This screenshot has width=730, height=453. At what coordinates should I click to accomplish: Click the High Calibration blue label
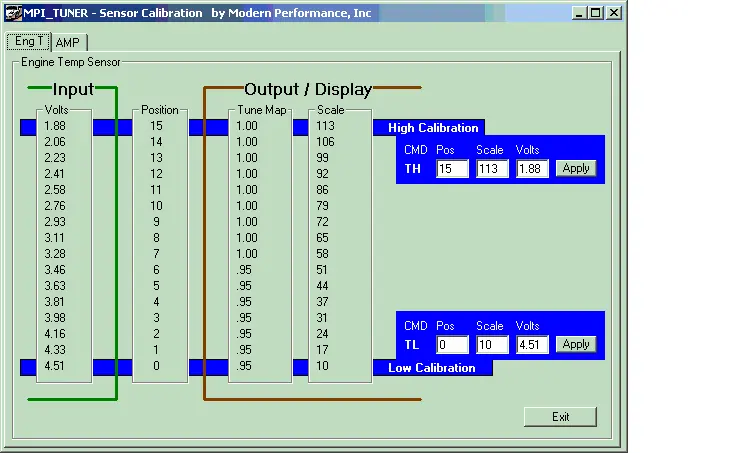[x=433, y=128]
